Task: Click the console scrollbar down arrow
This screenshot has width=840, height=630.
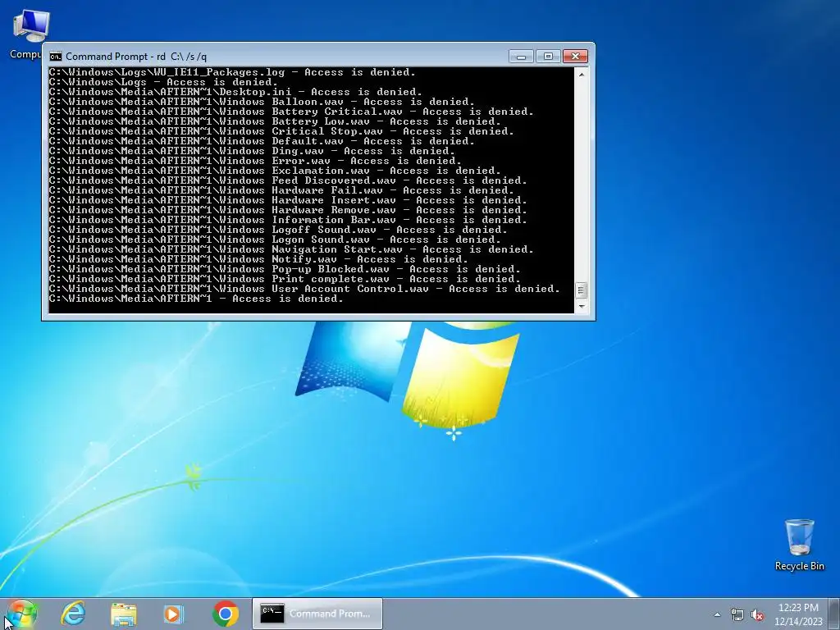Action: click(x=582, y=307)
